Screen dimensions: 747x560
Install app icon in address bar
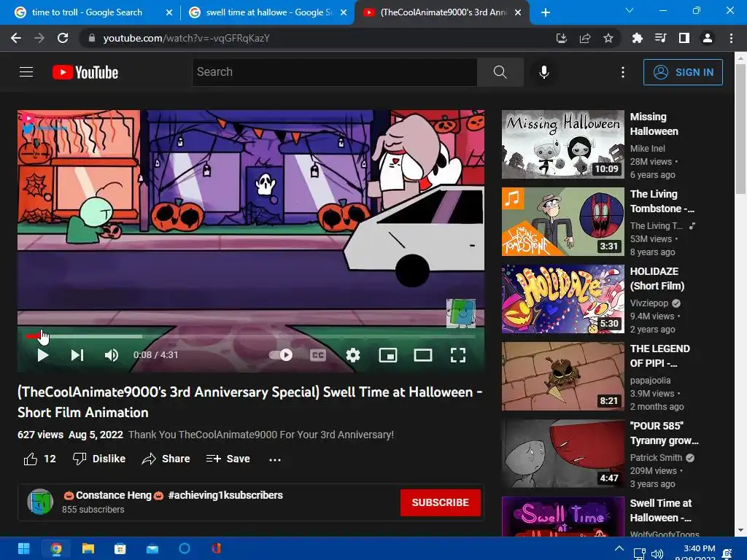[562, 38]
